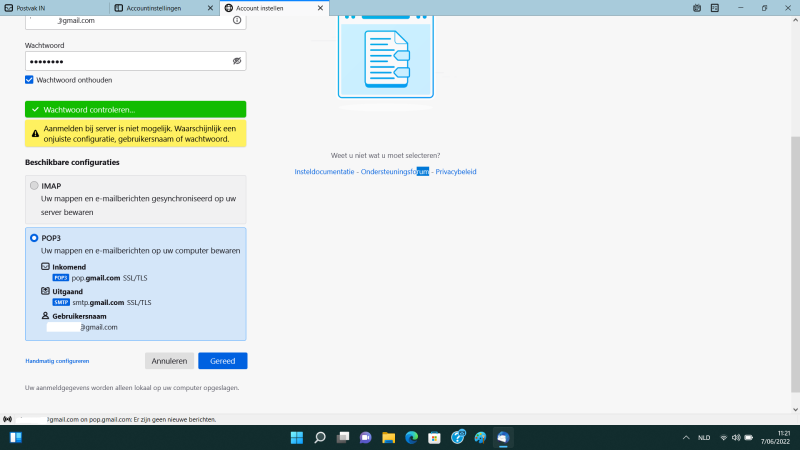Close the Accountinstellingen tab
Image resolution: width=800 pixels, height=450 pixels.
click(x=210, y=8)
